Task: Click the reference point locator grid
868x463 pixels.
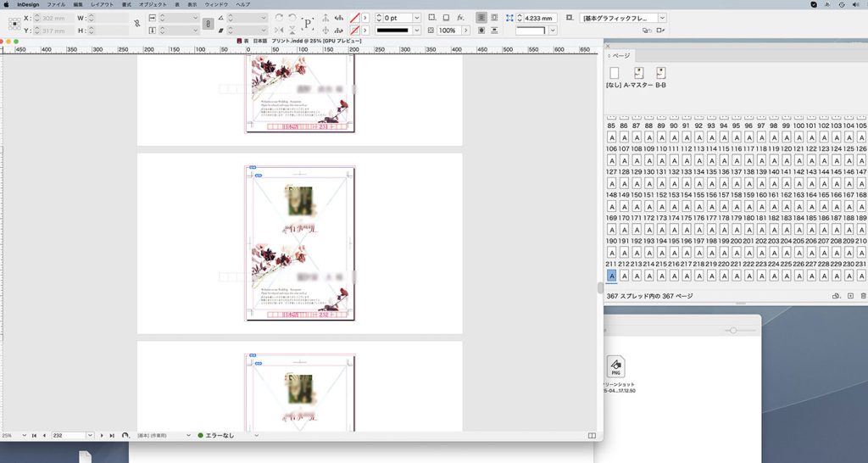Action: tap(15, 25)
